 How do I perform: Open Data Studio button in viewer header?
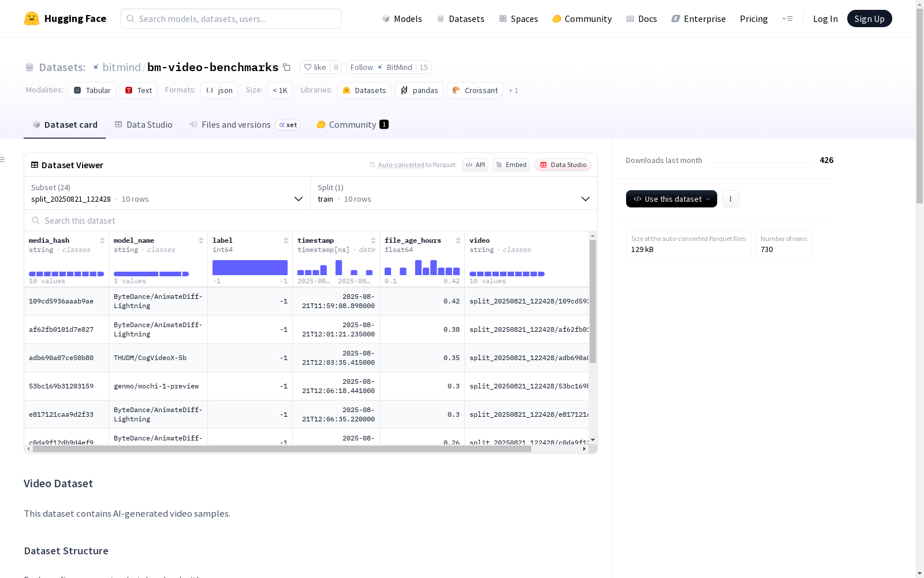(562, 165)
